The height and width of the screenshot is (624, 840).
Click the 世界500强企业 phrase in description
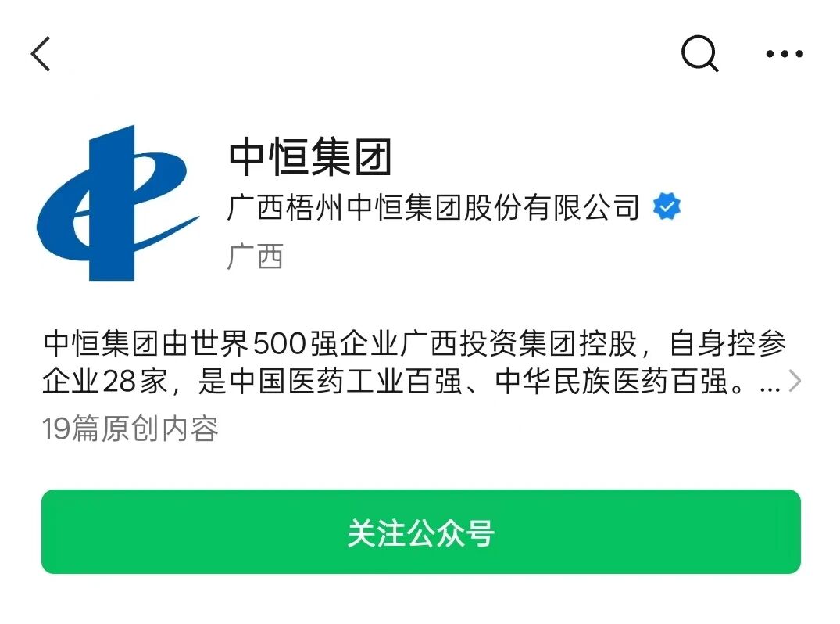tap(295, 343)
